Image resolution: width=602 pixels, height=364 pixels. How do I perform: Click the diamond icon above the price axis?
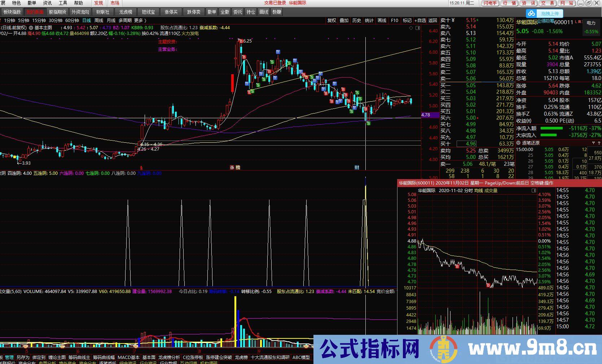click(410, 28)
